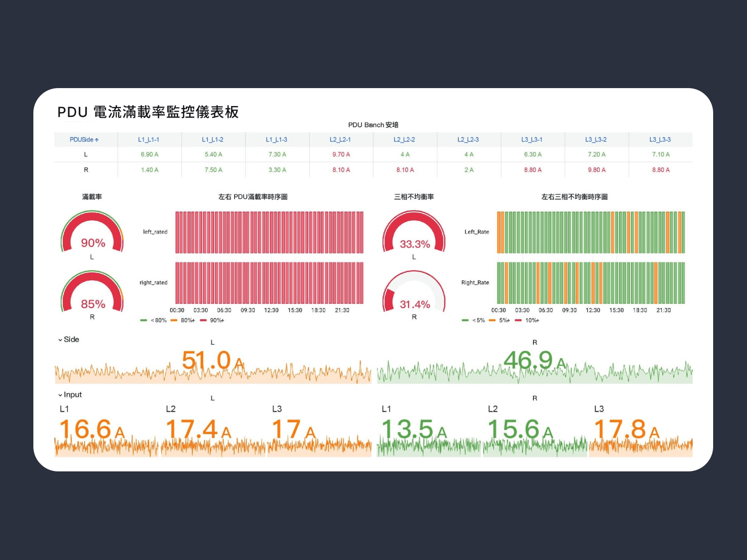Sort table by PDUSide column header
Viewport: 747px width, 560px height.
84,140
